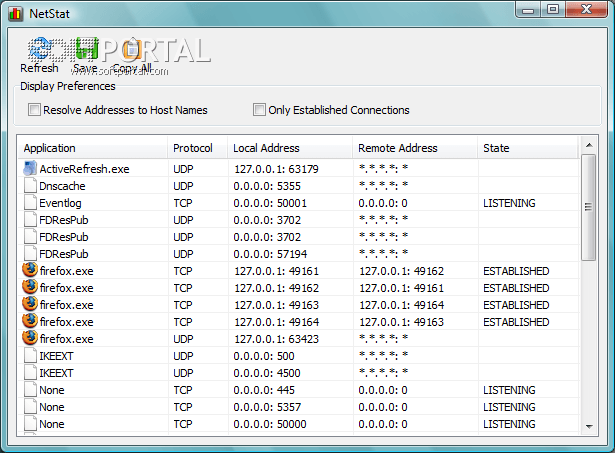Screen dimensions: 615x453
Task: Select the Eventlog row name
Action: click(x=60, y=203)
